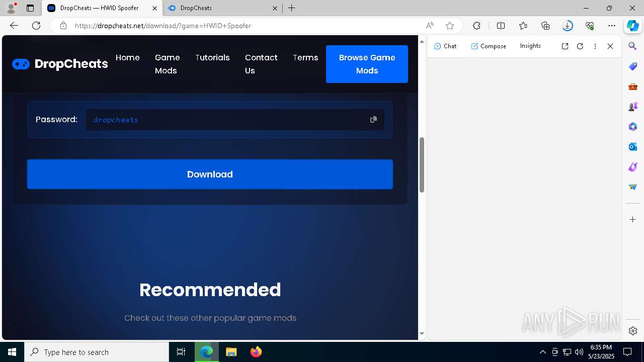Open Split screen icon
Screen dimensions: 644x362
tap(501, 26)
